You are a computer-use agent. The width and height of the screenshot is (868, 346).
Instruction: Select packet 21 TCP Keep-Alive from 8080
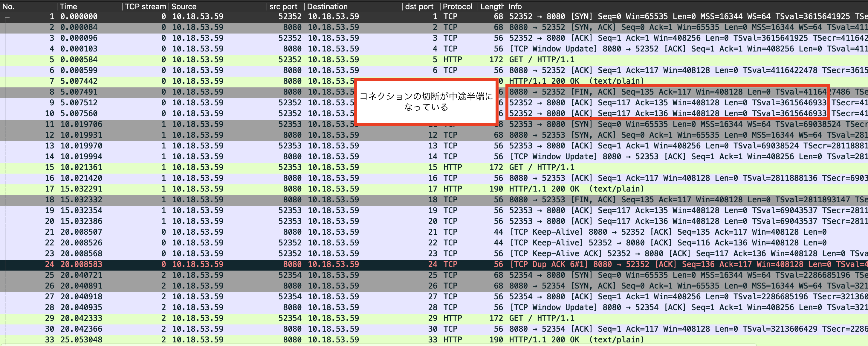pos(434,232)
